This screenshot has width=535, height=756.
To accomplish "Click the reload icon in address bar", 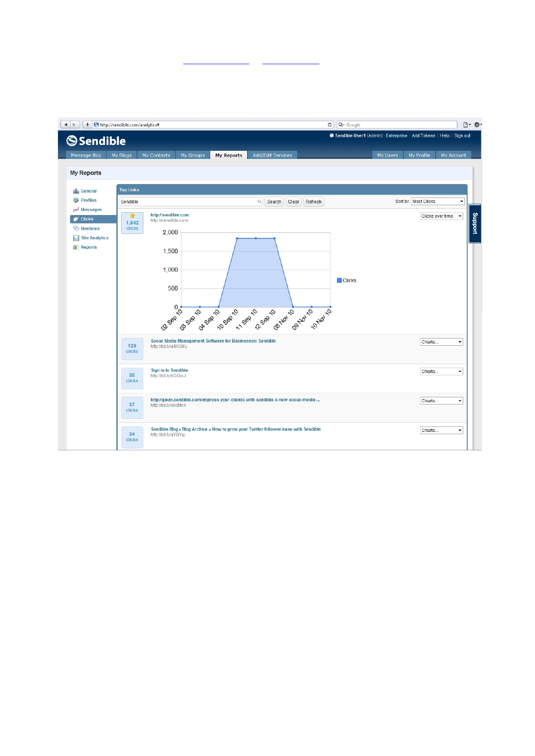I will coord(330,125).
